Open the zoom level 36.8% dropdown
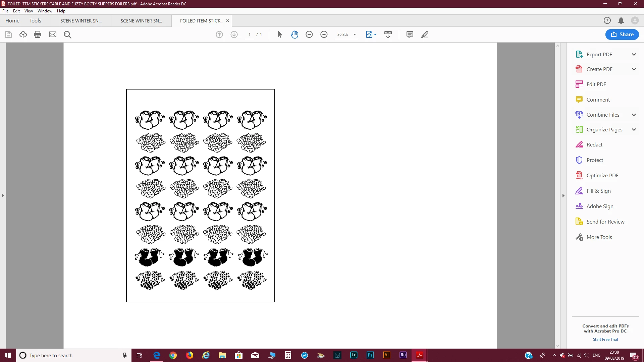The image size is (644, 362). click(x=355, y=35)
